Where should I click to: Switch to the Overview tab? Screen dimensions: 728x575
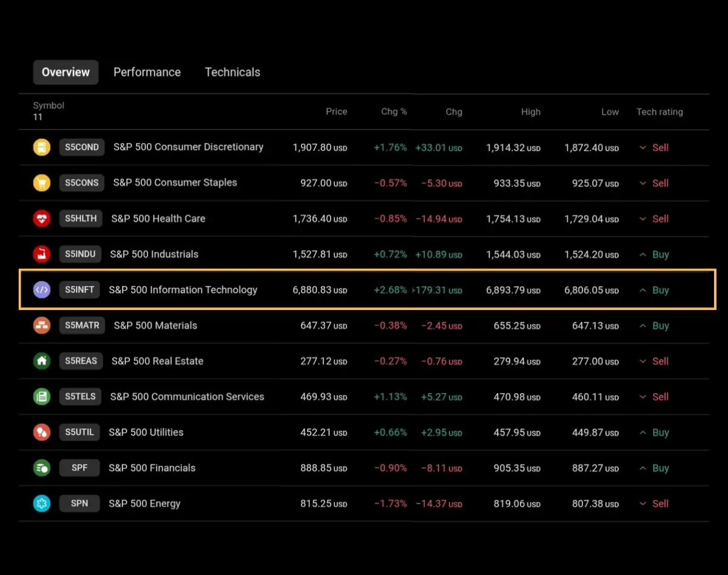[x=66, y=72]
